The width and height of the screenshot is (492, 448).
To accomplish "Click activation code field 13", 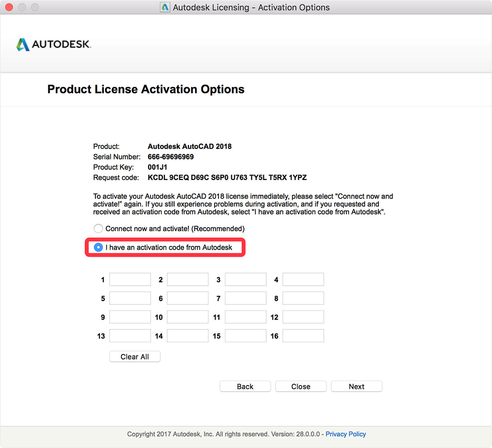I will [x=130, y=336].
